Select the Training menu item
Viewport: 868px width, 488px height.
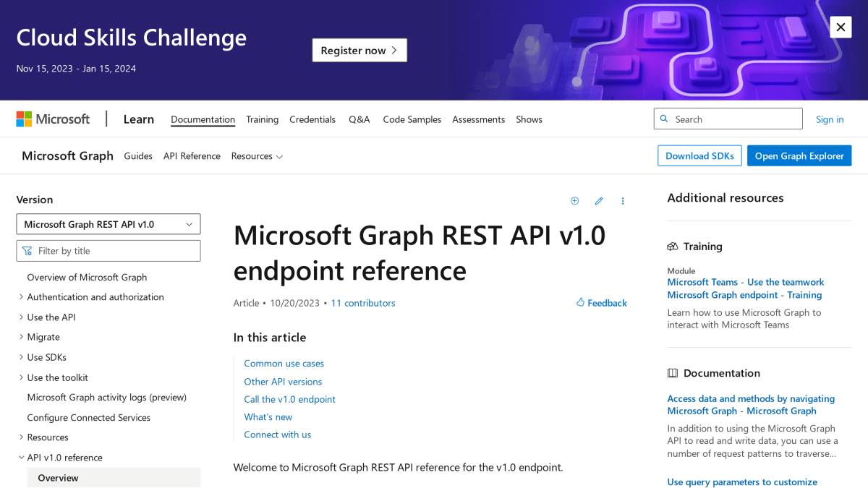pos(262,119)
